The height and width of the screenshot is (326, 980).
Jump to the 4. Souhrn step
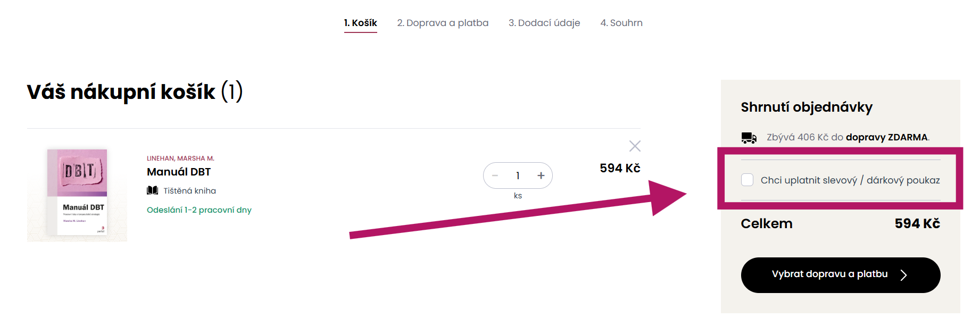(x=621, y=23)
